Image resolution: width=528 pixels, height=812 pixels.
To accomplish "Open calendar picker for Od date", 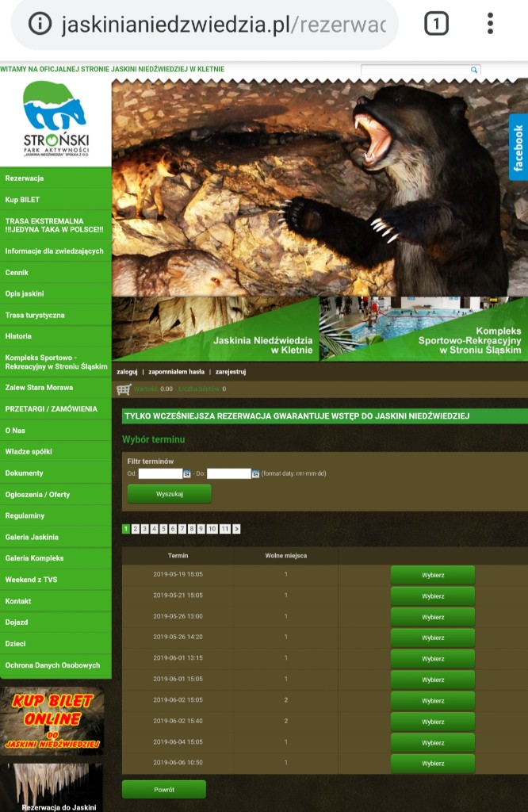I will 187,474.
